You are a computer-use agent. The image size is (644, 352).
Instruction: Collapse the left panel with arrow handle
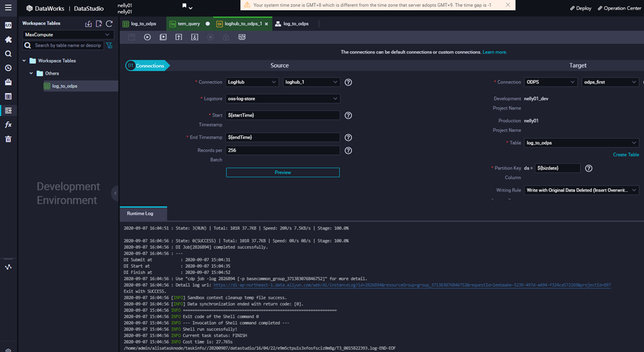click(x=115, y=193)
